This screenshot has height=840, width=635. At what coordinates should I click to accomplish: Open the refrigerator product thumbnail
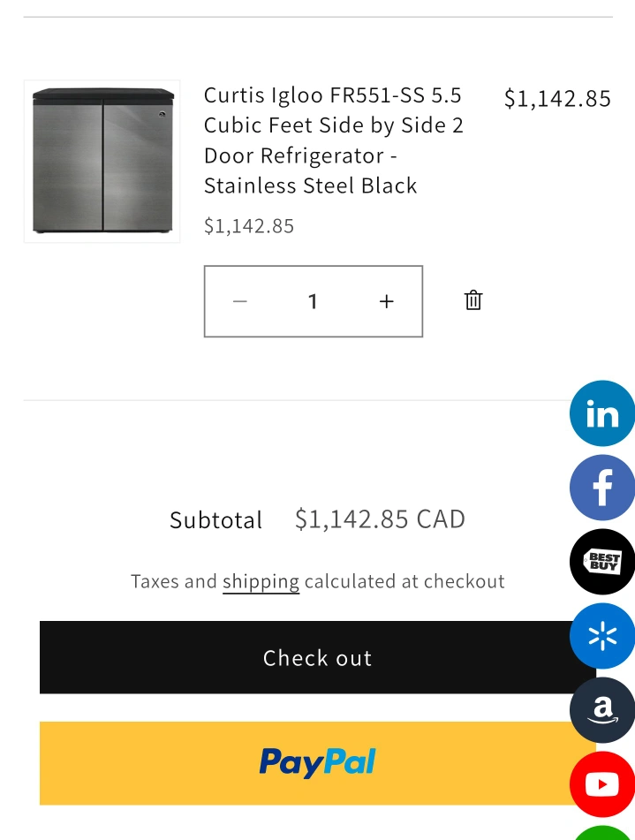[x=102, y=162]
